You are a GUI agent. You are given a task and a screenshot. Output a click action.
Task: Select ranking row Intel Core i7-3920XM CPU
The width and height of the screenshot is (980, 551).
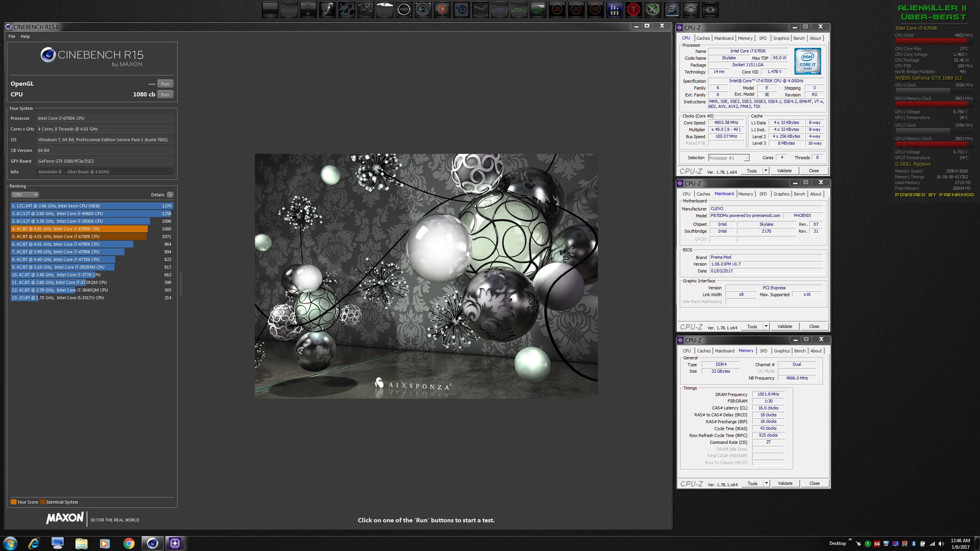click(x=92, y=267)
